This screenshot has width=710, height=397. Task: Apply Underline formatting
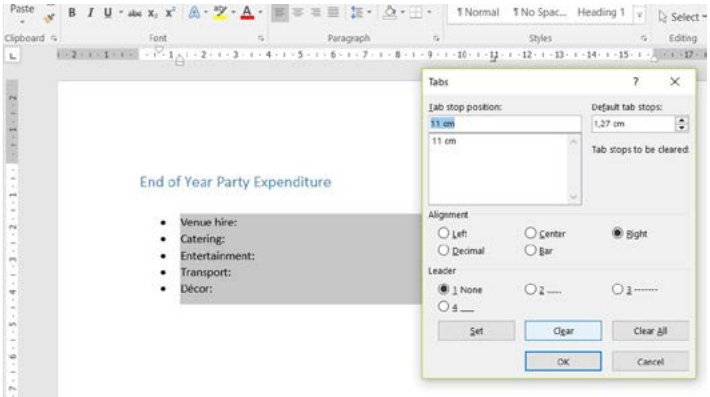click(x=107, y=13)
